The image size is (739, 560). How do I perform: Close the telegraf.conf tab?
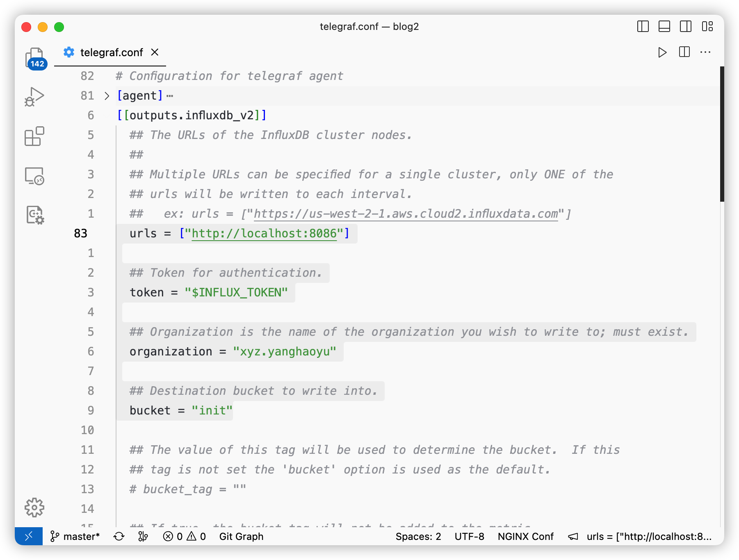point(155,52)
